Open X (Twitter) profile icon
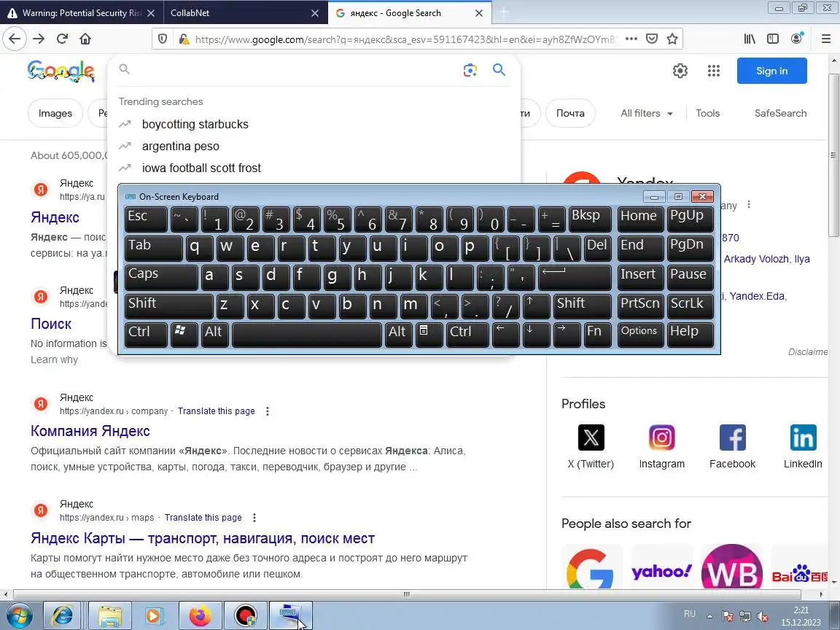The height and width of the screenshot is (630, 840). pyautogui.click(x=591, y=437)
